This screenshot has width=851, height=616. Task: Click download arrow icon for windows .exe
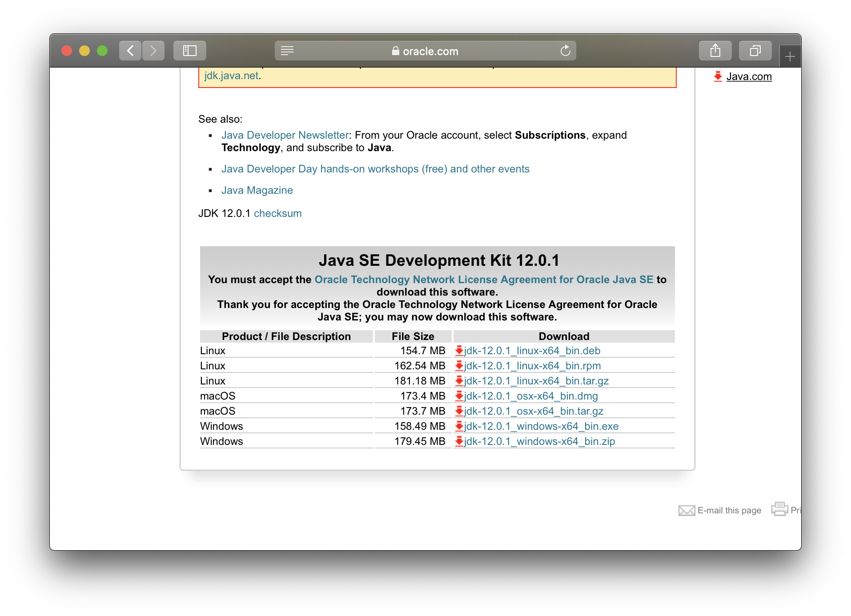coord(459,426)
